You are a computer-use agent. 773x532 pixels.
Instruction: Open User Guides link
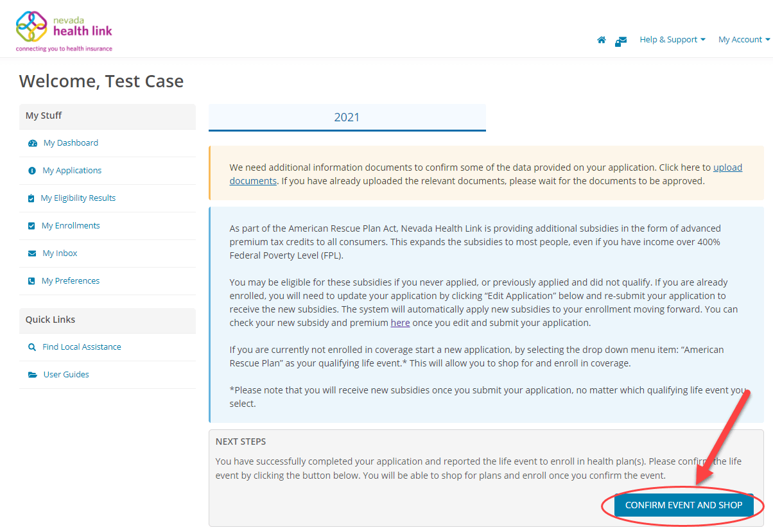click(x=66, y=375)
